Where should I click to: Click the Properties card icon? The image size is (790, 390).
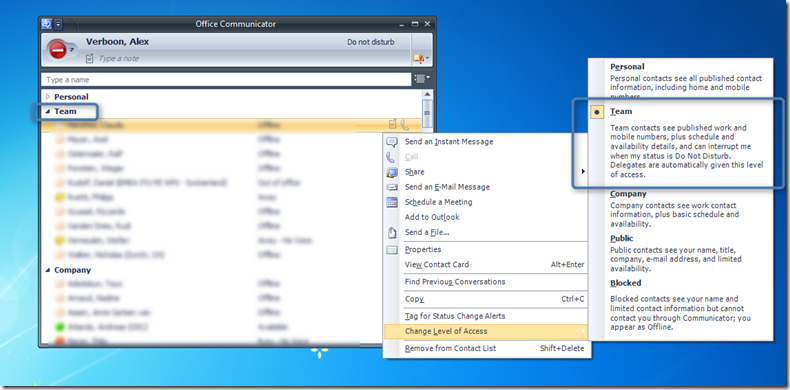[x=392, y=249]
